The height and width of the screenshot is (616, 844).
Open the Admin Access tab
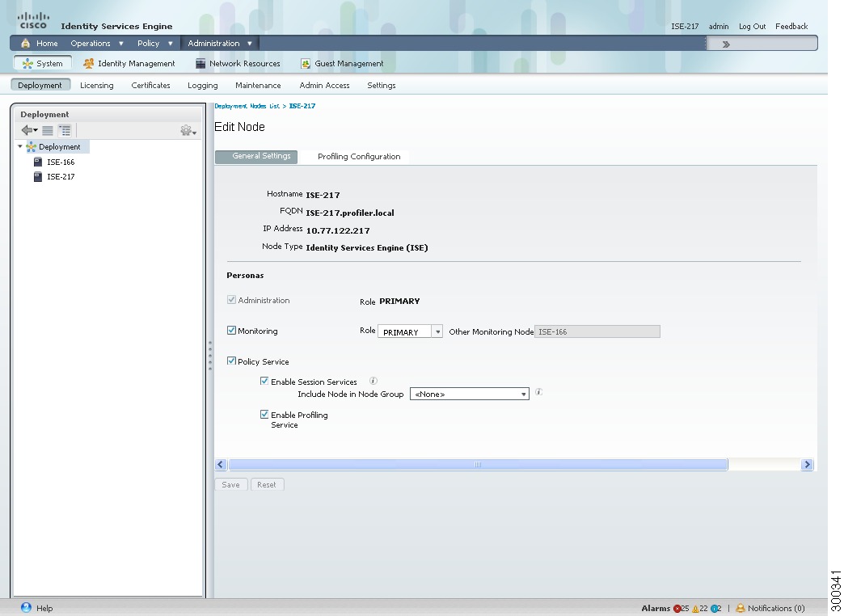324,85
